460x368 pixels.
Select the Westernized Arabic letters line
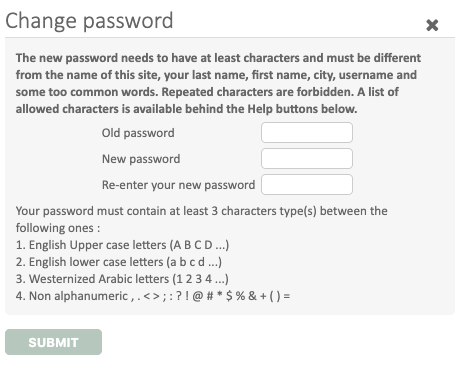[122, 279]
